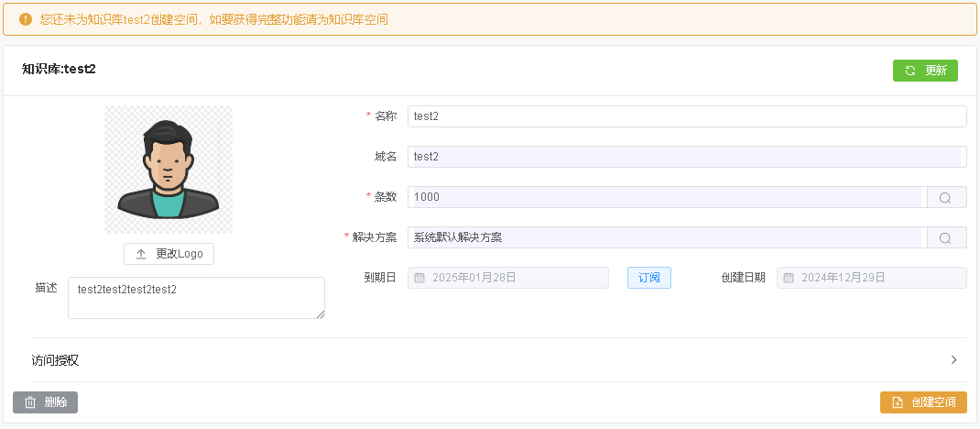Image resolution: width=980 pixels, height=429 pixels.
Task: Click the 解决方案 field with 系统默认解决方案
Action: coord(666,237)
